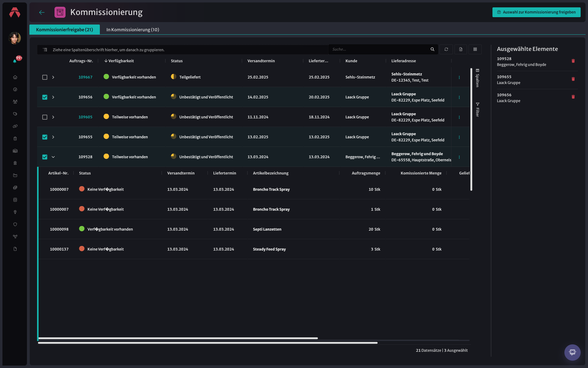The image size is (588, 368).
Task: Collapse the expanded row of order 109528
Action: tap(53, 157)
